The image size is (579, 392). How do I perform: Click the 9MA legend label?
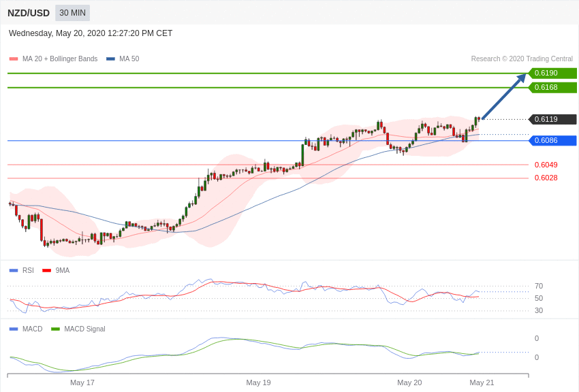coord(63,270)
